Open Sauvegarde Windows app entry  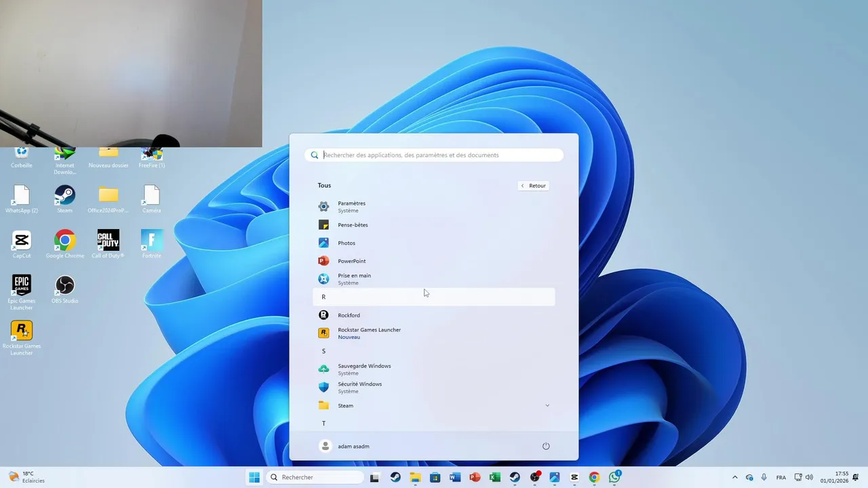pos(434,369)
